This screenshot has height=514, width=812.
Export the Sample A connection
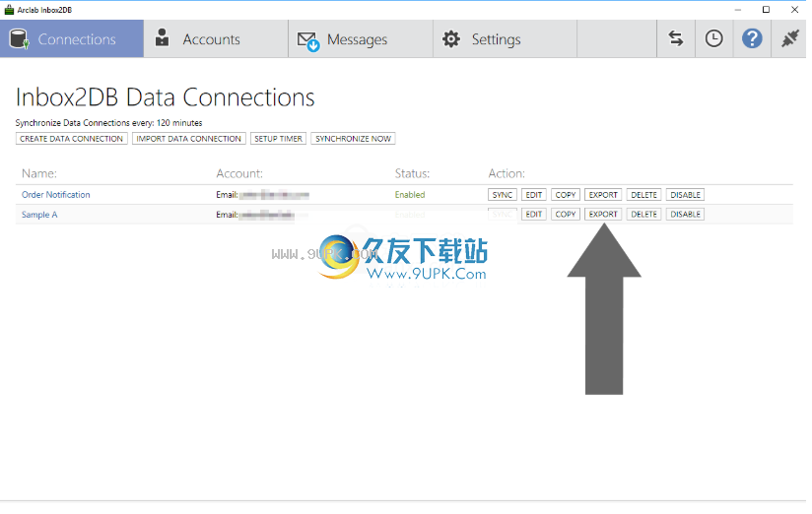[x=603, y=215]
